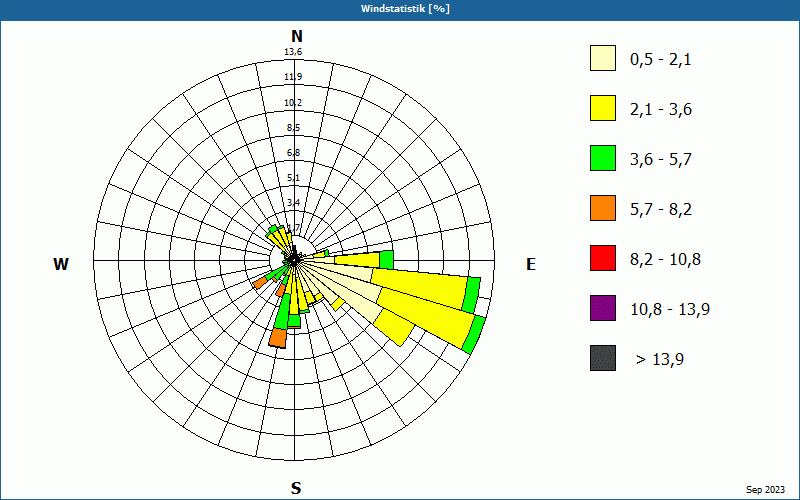
Task: Click the E compass label
Action: [x=531, y=264]
